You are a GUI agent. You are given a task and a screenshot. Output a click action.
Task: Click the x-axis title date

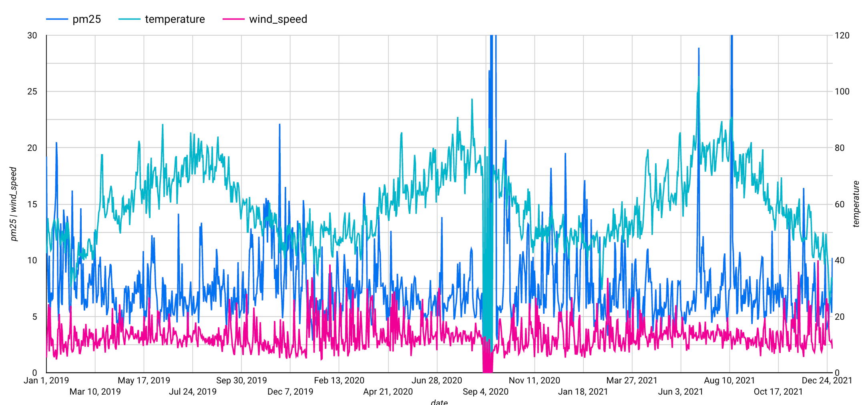click(x=439, y=402)
